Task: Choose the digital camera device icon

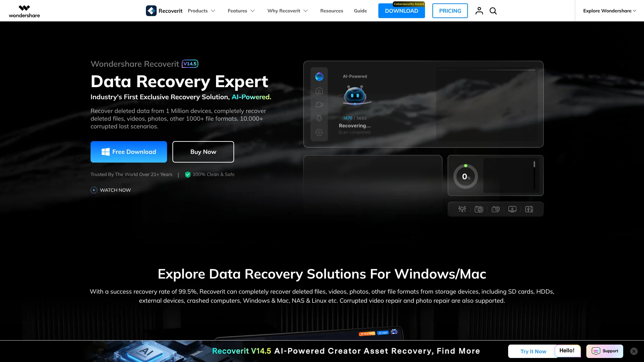Action: click(x=479, y=209)
